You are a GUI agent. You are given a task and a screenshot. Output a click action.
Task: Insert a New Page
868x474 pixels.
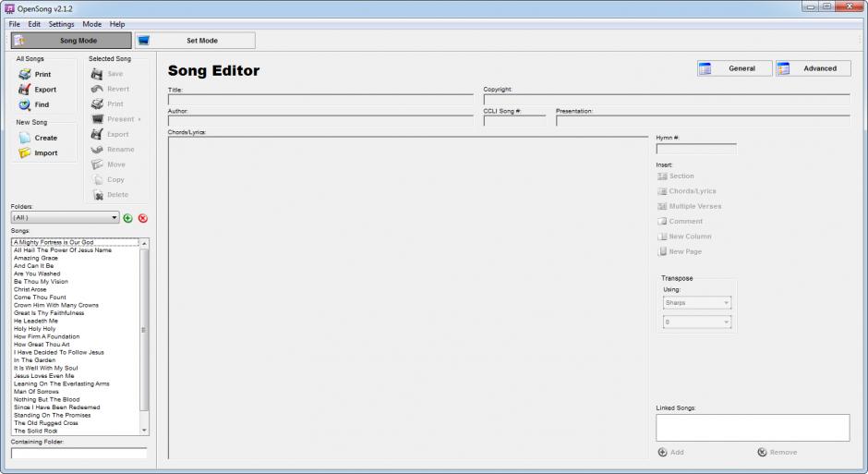(680, 251)
